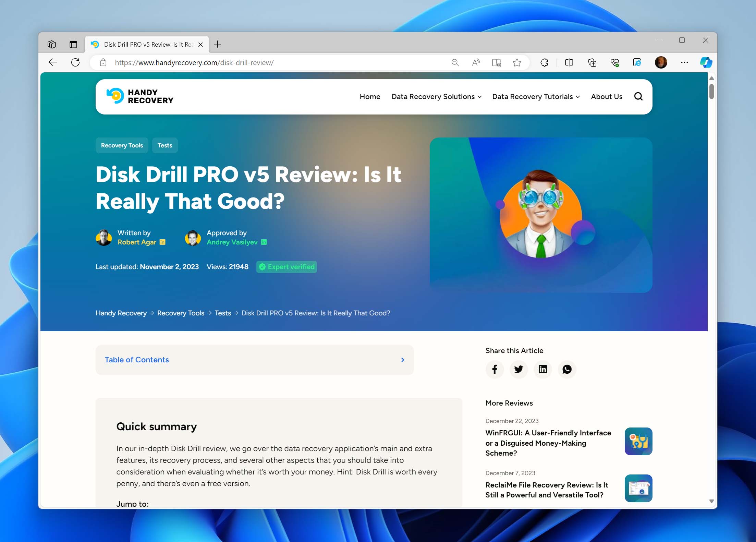Click the 'Last updated: November 2, 2023' text

point(147,267)
